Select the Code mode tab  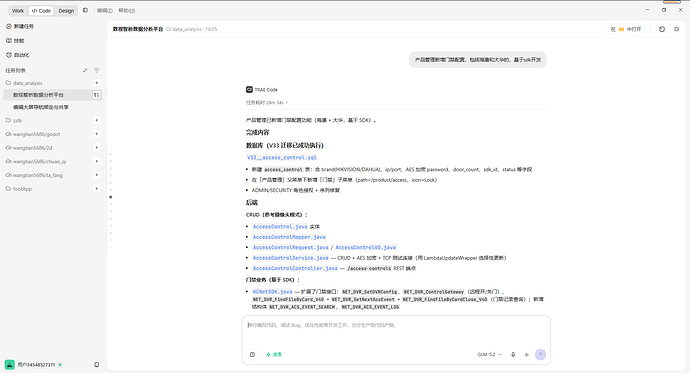[41, 11]
